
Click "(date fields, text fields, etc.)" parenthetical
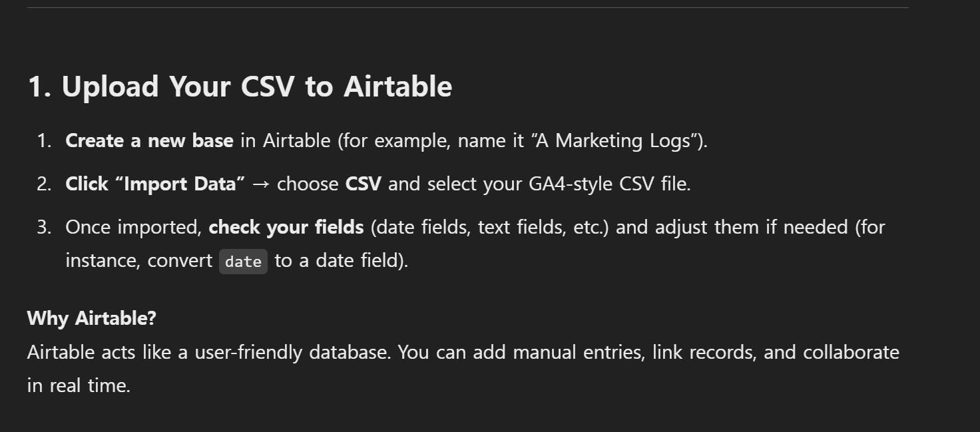click(489, 227)
